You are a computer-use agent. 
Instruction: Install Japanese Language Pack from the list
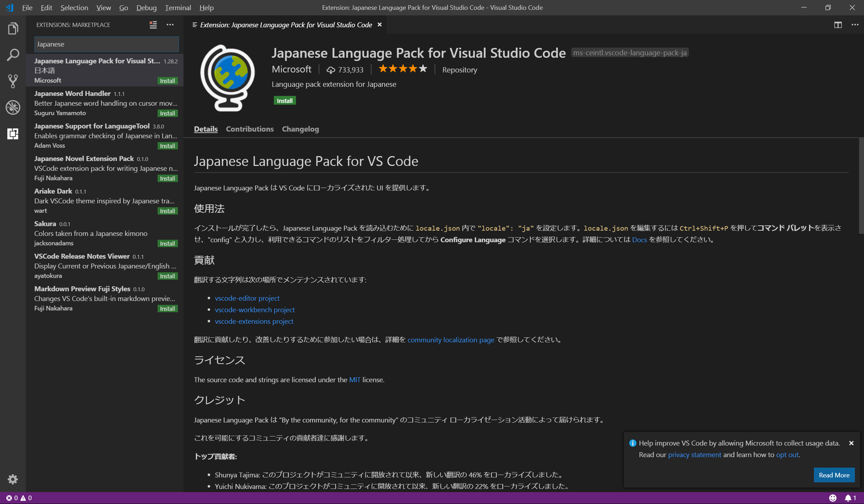[x=167, y=80]
